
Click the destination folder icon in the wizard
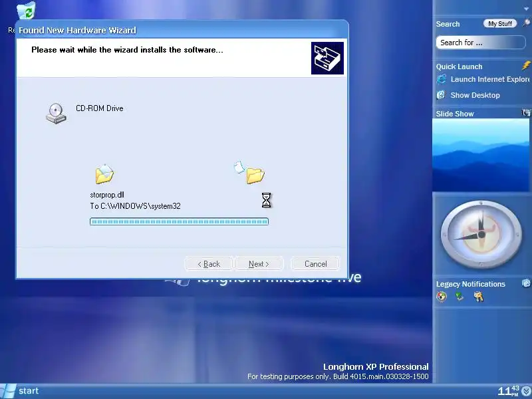[x=255, y=176]
